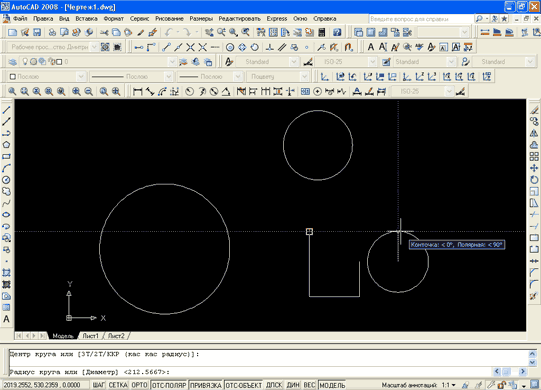Select the Line tool in Draw toolbar

point(6,110)
